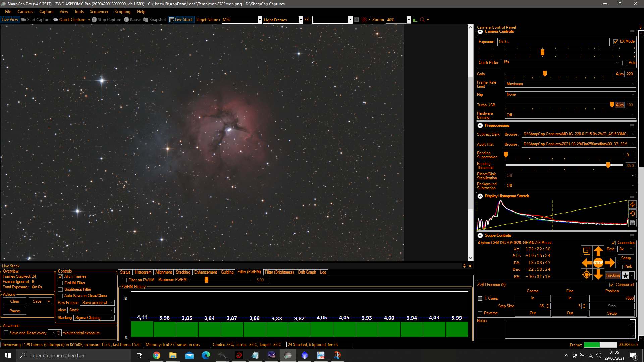Check the Filter on FWHM box

[x=124, y=280]
